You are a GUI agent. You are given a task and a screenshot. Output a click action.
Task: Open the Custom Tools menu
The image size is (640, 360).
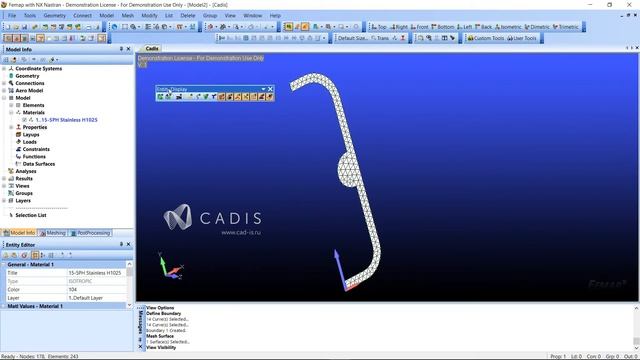click(486, 38)
